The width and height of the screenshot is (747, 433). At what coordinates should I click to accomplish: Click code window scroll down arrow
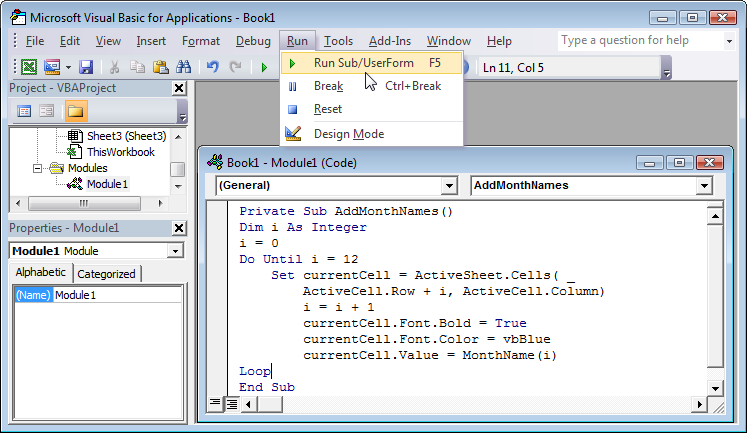coord(715,388)
